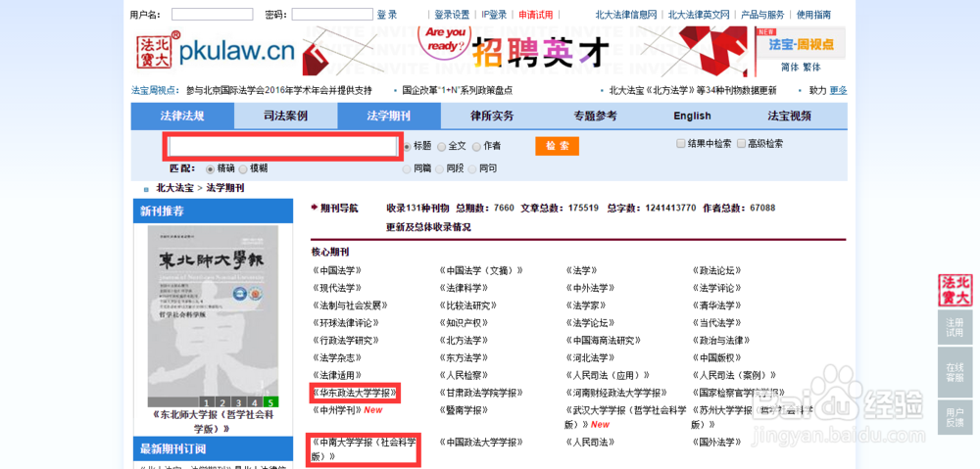The height and width of the screenshot is (469, 980).
Task: Focus the 密码 input field
Action: (x=332, y=15)
